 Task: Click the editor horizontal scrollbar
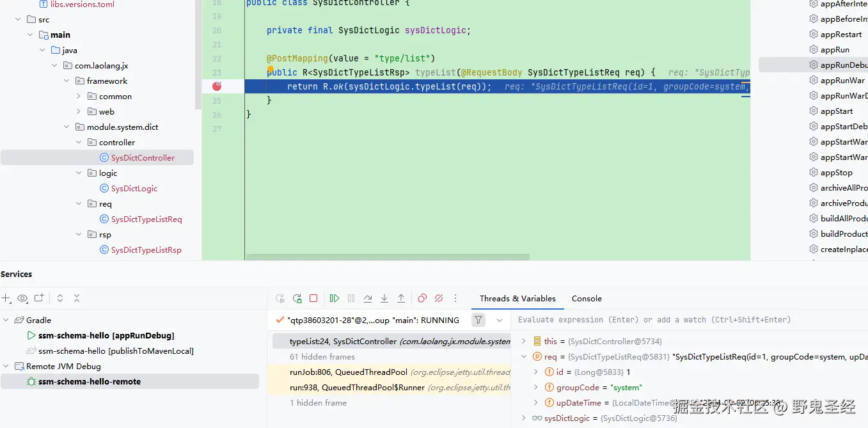click(388, 257)
